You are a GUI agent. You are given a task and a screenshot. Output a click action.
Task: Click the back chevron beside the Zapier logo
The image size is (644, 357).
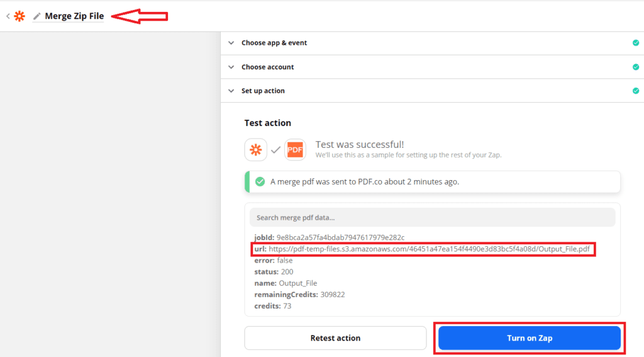pos(8,16)
